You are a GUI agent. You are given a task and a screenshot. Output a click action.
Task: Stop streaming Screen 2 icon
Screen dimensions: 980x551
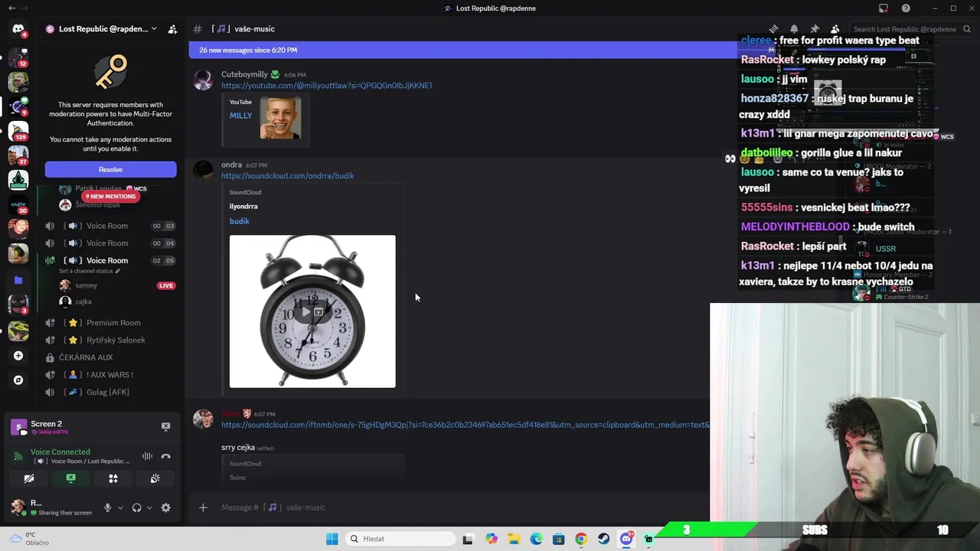click(165, 426)
